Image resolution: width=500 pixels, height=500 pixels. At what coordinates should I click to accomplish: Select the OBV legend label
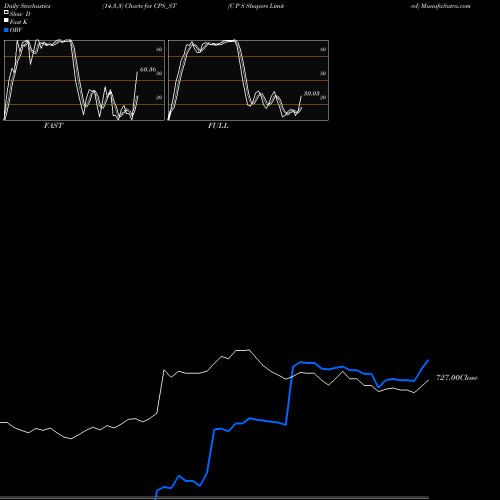[16, 30]
